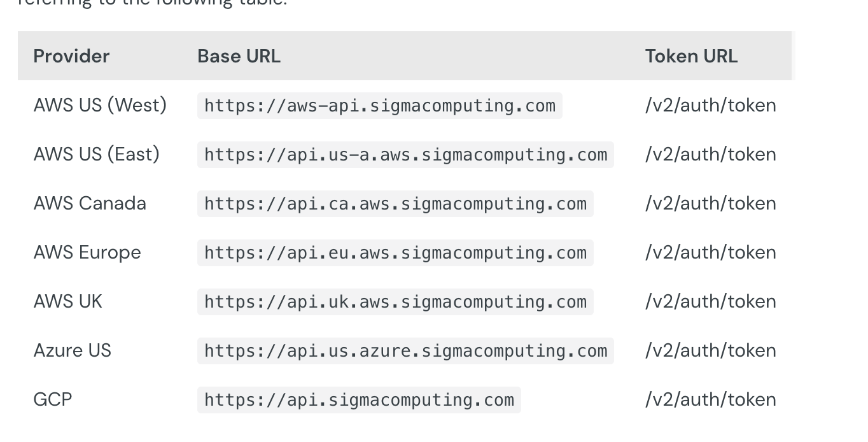Screen dimensions: 868x442
Task: Click the AWS US (West) base URL
Action: [380, 106]
